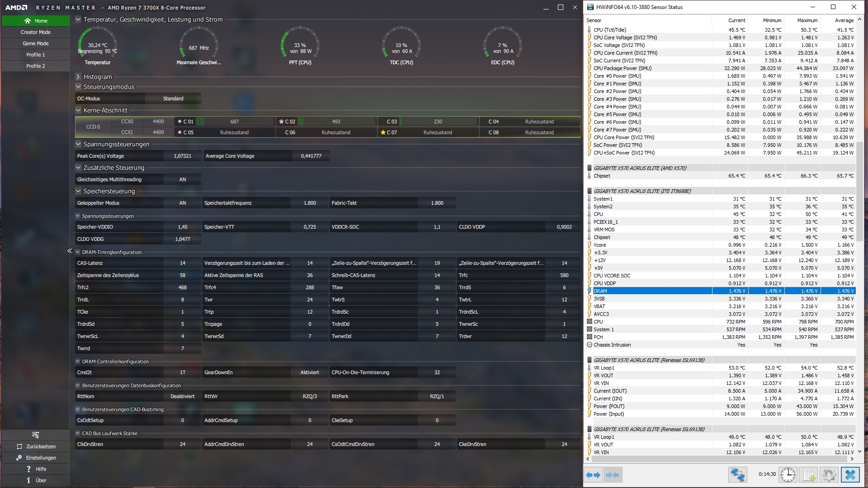
Task: Click the expand columns arrows icon
Action: 593,475
